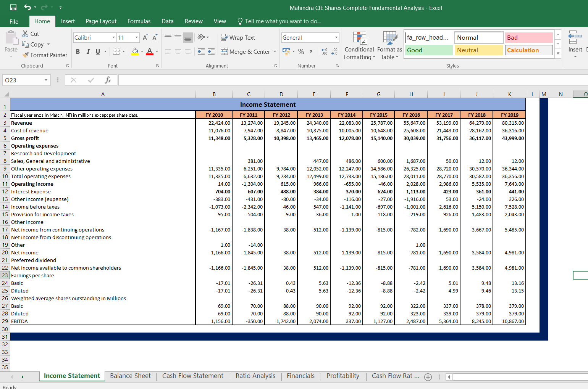Undo the last action
This screenshot has width=588, height=389.
point(27,7)
